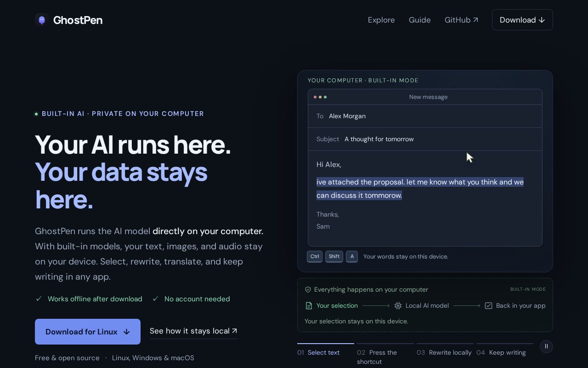Click the Ctrl key badge
588x368 pixels.
[x=315, y=257]
